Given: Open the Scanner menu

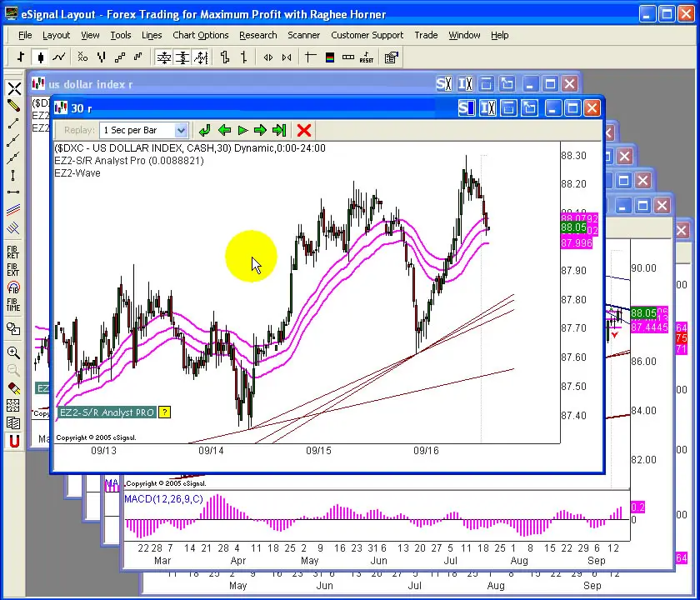Looking at the screenshot, I should click(x=303, y=35).
